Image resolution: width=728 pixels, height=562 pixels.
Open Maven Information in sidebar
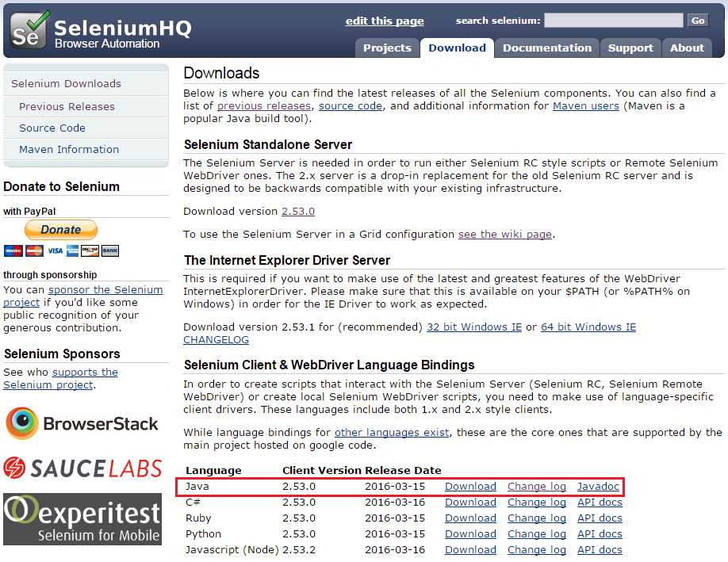[69, 150]
